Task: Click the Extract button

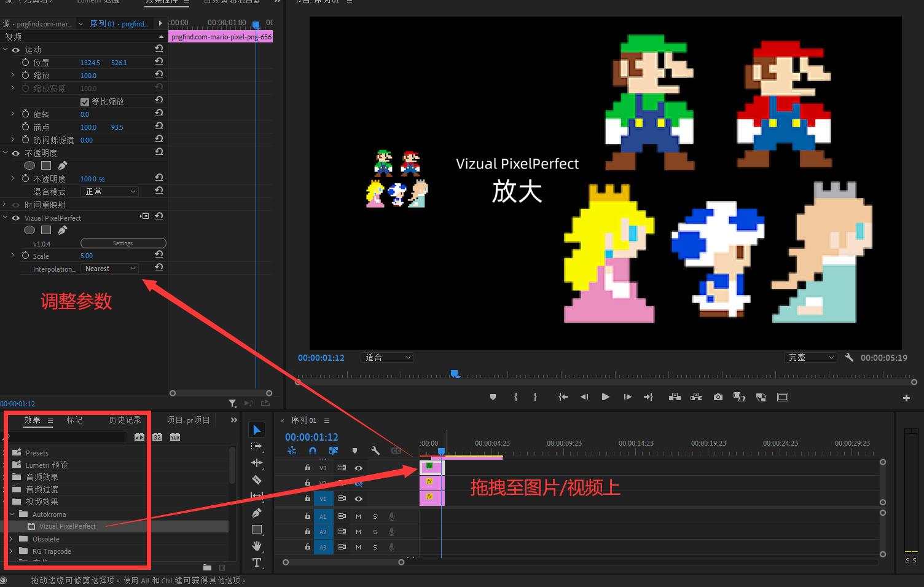Action: 696,397
